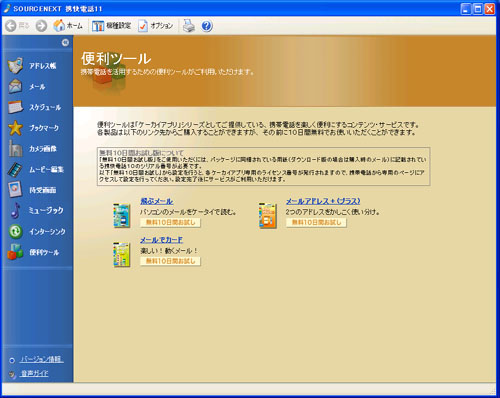The height and width of the screenshot is (398, 500).
Task: Open help question mark icon
Action: pos(207,26)
